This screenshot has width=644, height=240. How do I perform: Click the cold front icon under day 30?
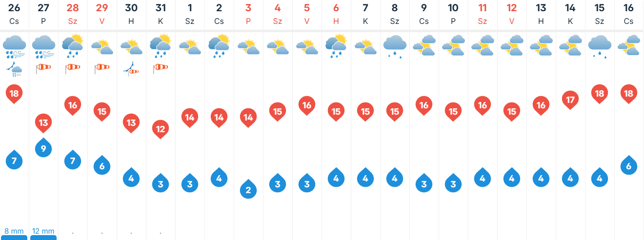coord(131,68)
